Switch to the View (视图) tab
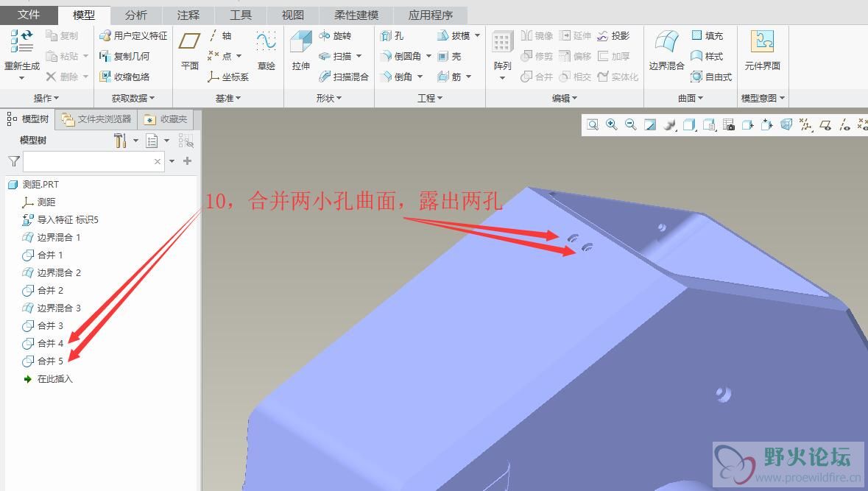 tap(292, 15)
